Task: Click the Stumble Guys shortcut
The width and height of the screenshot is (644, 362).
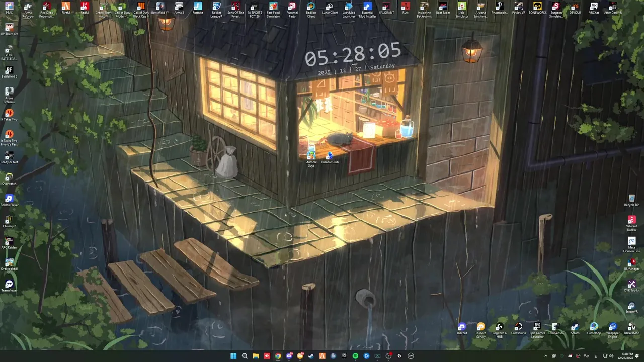Action: tap(311, 159)
